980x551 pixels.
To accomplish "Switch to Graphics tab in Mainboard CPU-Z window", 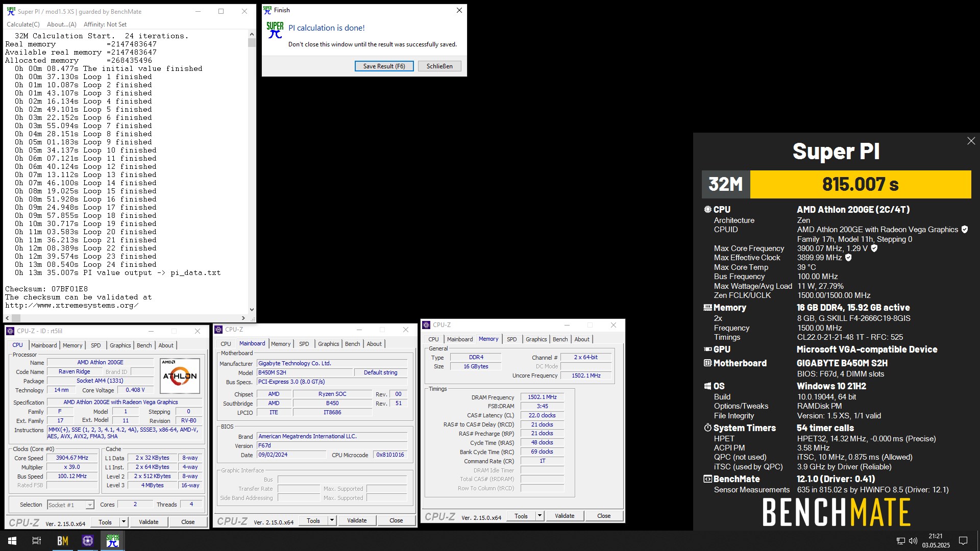I will tap(328, 344).
